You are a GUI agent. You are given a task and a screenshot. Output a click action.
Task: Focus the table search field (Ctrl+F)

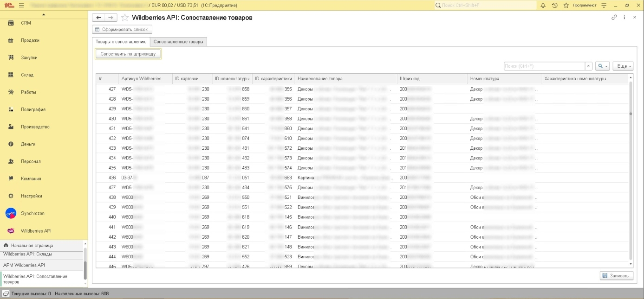[544, 66]
